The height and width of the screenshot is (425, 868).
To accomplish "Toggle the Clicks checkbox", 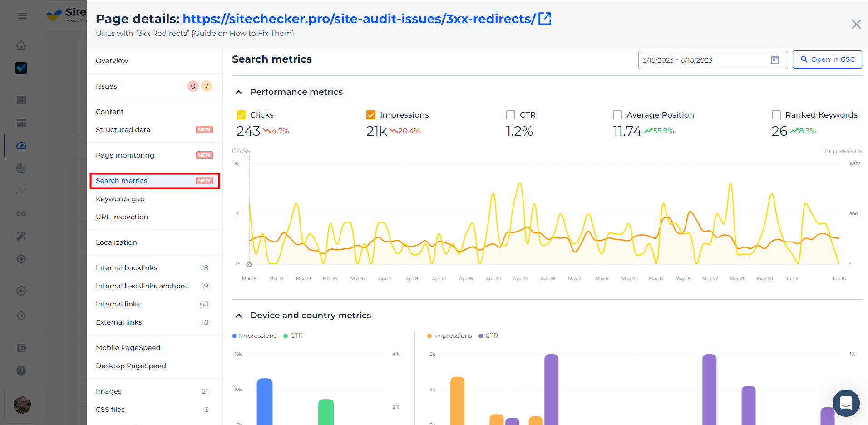I will (x=241, y=115).
